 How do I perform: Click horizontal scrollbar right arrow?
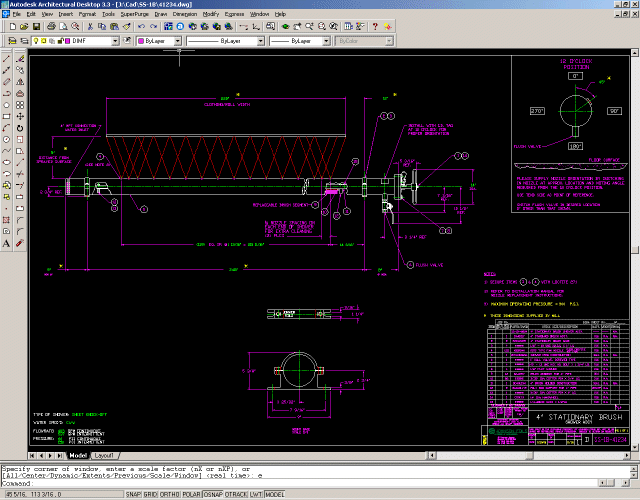pyautogui.click(x=627, y=456)
